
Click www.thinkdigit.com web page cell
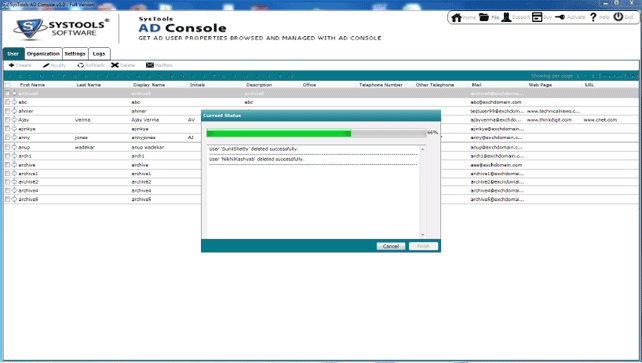[549, 120]
